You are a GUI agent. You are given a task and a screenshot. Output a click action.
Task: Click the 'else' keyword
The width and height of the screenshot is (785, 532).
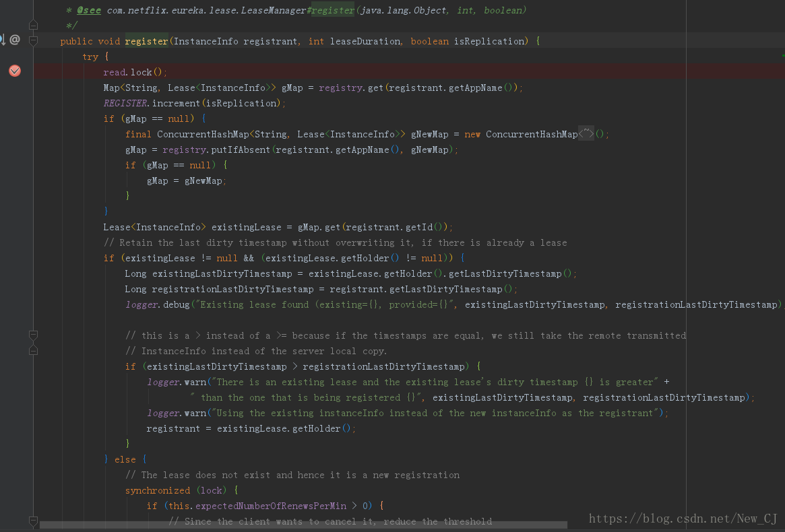(x=125, y=459)
